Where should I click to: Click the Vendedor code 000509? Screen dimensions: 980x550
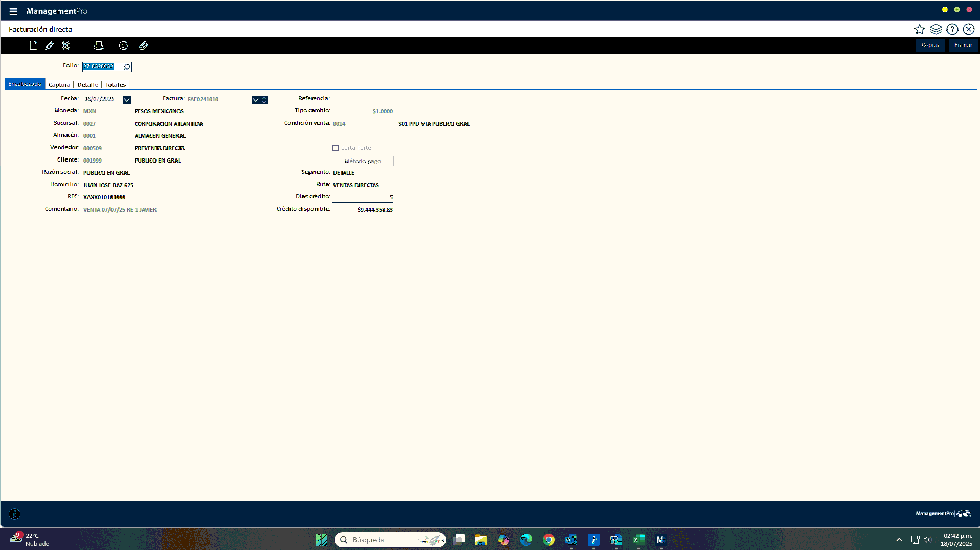93,148
